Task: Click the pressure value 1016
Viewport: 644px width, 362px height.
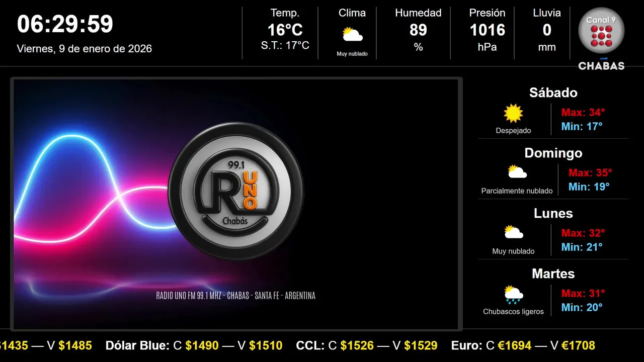Action: [487, 30]
